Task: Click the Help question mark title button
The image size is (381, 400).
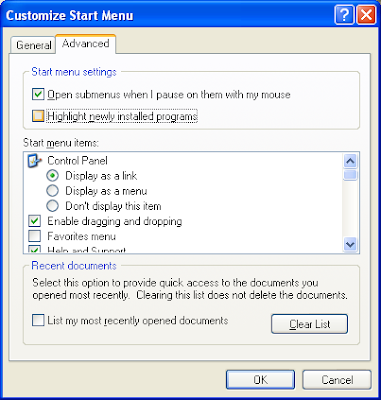Action: click(x=344, y=15)
